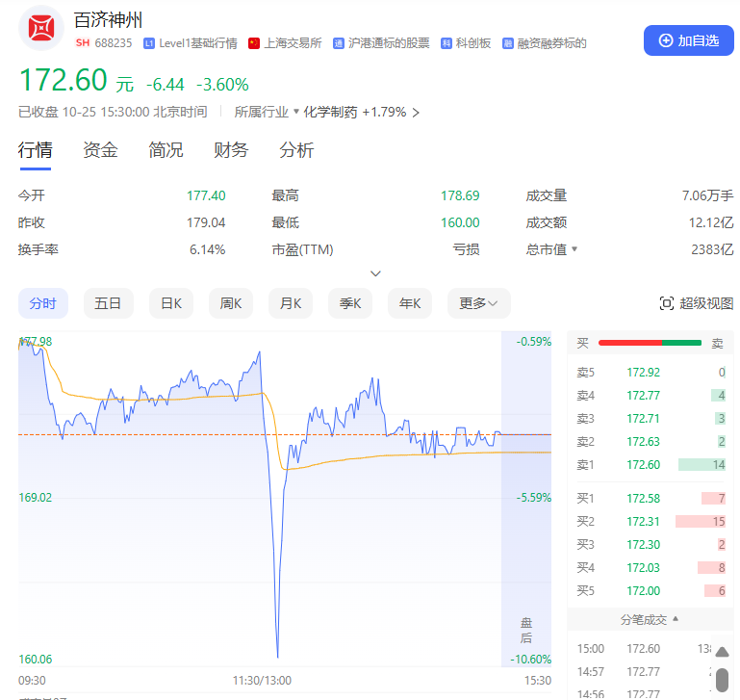
Task: Switch to the 资金 tab
Action: 100,150
